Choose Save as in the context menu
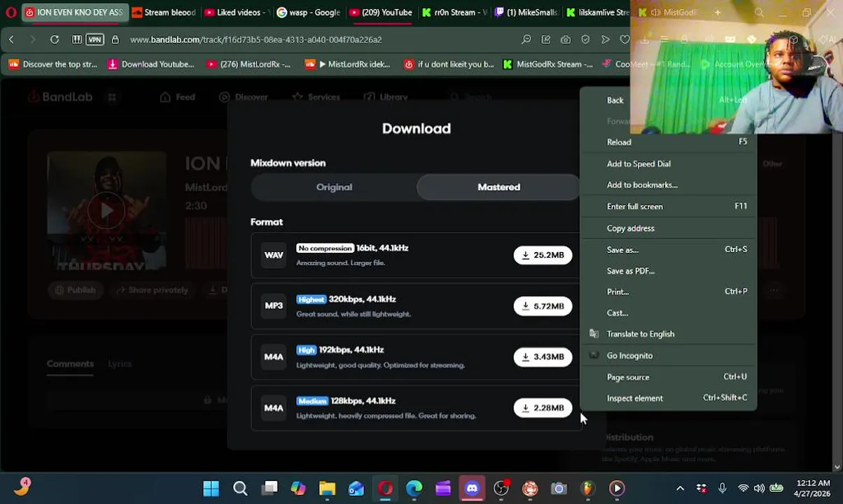The width and height of the screenshot is (843, 504). tap(668, 250)
